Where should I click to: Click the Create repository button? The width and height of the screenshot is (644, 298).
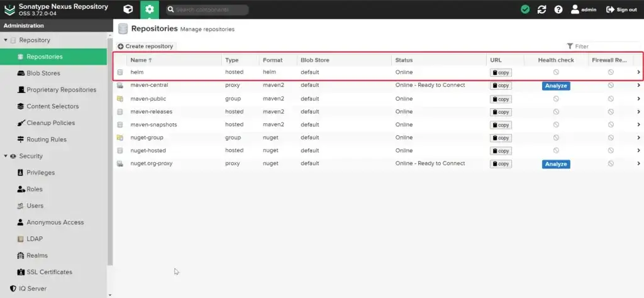click(145, 47)
